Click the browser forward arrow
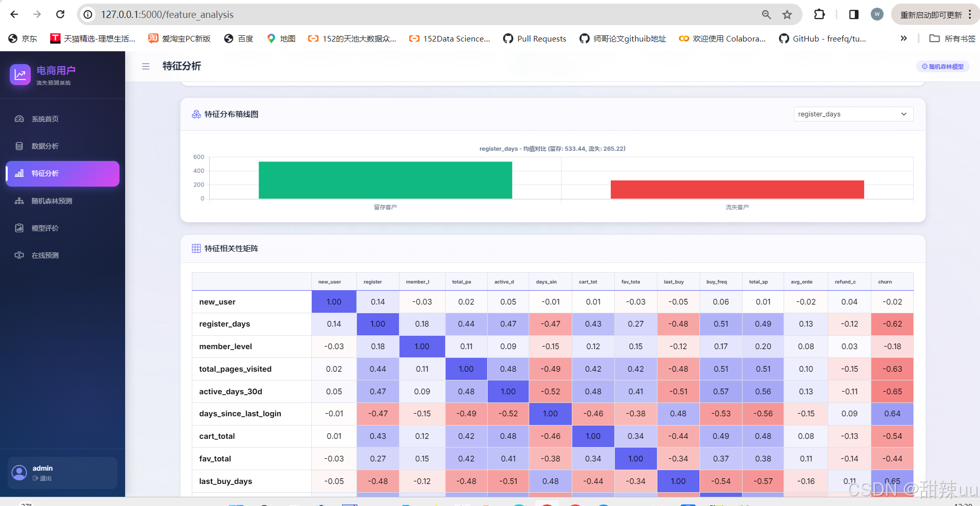This screenshot has height=506, width=980. pos(37,14)
